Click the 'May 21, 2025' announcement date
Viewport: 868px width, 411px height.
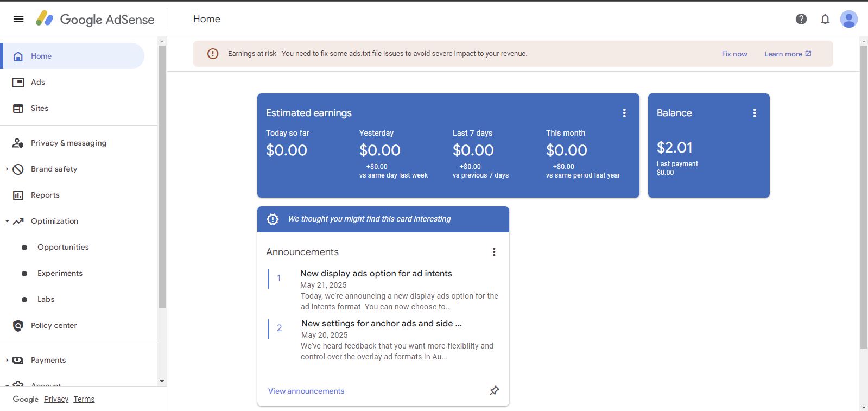click(x=324, y=285)
